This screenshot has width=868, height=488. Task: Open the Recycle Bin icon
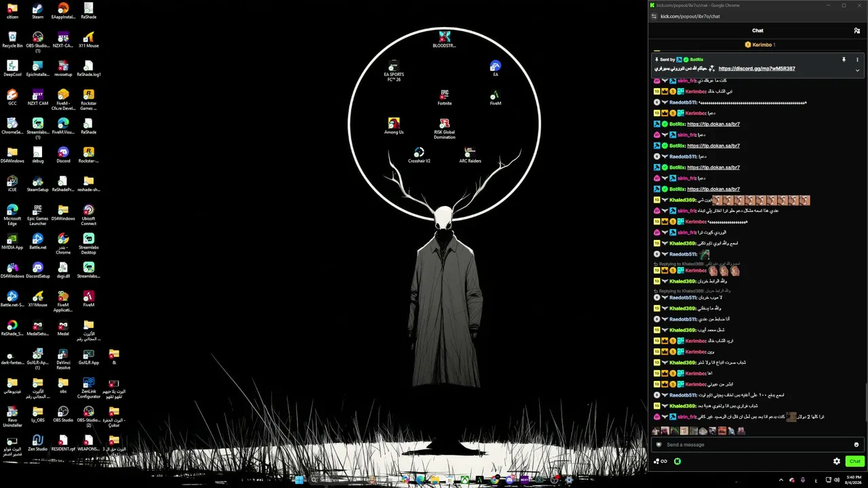tap(12, 39)
